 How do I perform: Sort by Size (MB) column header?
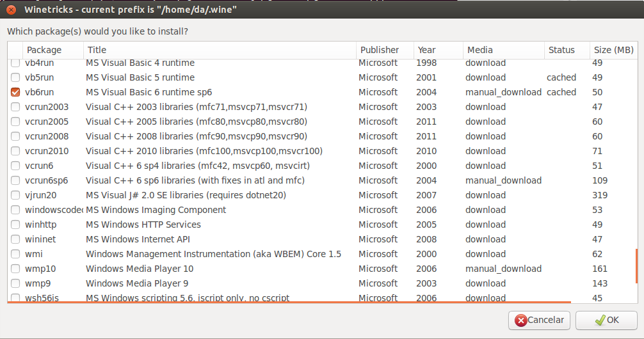click(x=614, y=50)
